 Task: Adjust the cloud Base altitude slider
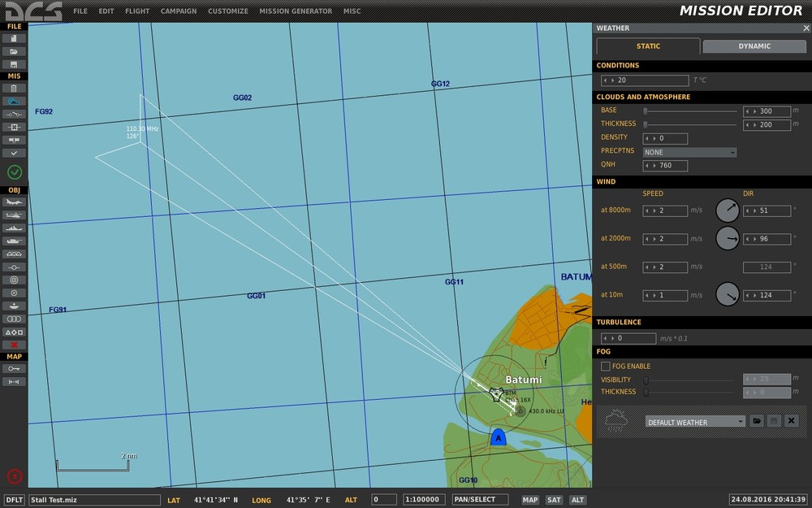point(646,111)
